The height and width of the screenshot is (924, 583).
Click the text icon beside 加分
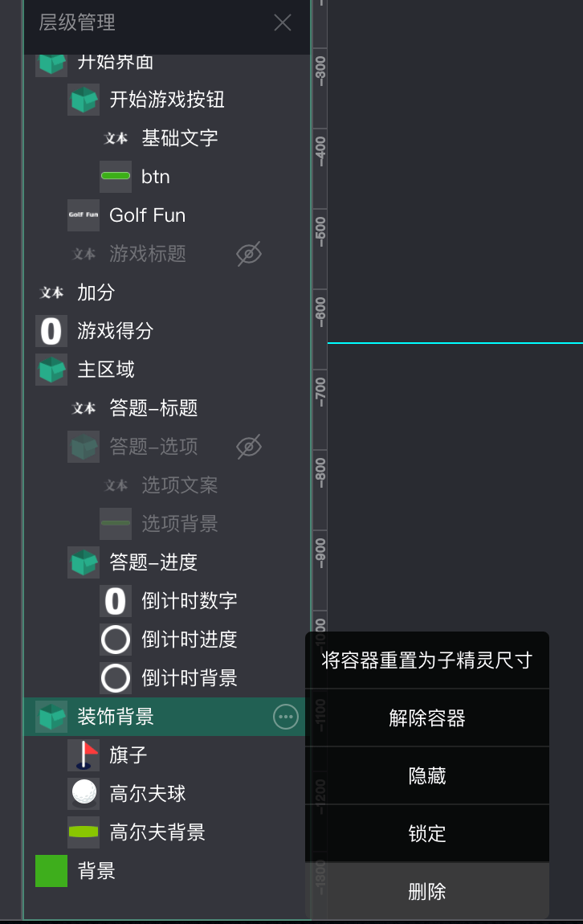[x=51, y=292]
